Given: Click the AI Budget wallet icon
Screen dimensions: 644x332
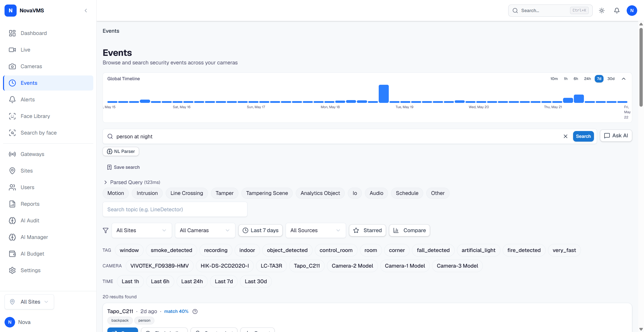Looking at the screenshot, I should tap(12, 254).
